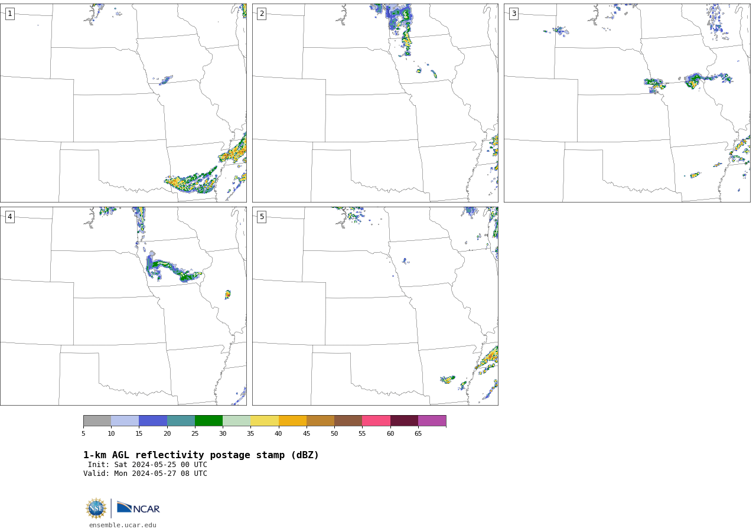Click the pink 55-60 dBZ swatch
This screenshot has height=532, width=756.
point(376,421)
